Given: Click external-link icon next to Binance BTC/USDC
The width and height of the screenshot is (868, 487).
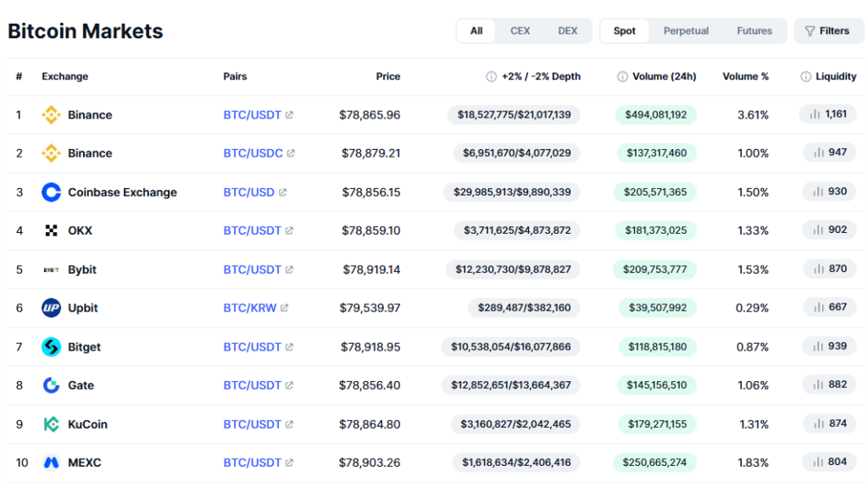Looking at the screenshot, I should point(291,153).
